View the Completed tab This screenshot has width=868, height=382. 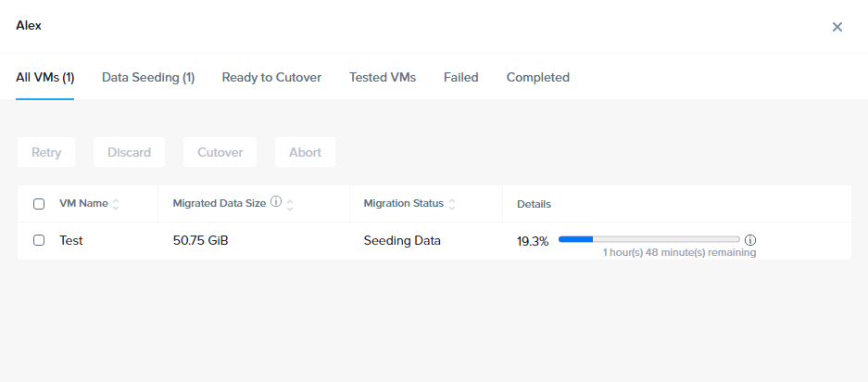538,77
